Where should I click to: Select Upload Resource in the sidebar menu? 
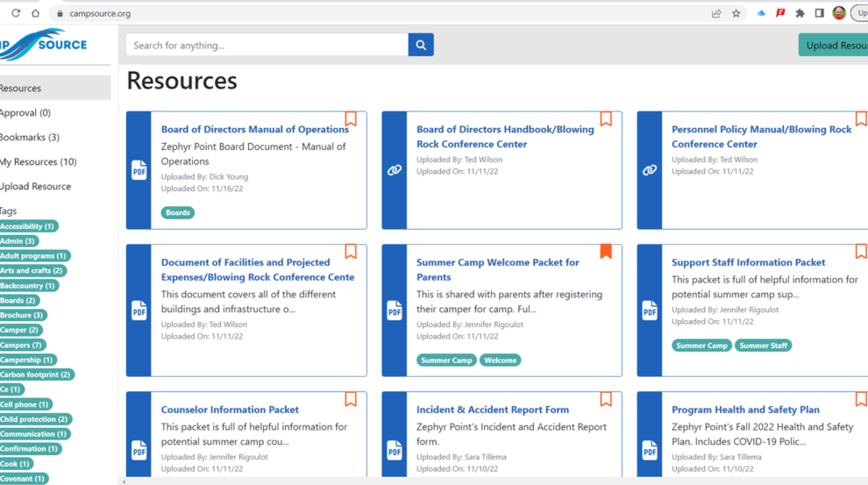pyautogui.click(x=36, y=187)
